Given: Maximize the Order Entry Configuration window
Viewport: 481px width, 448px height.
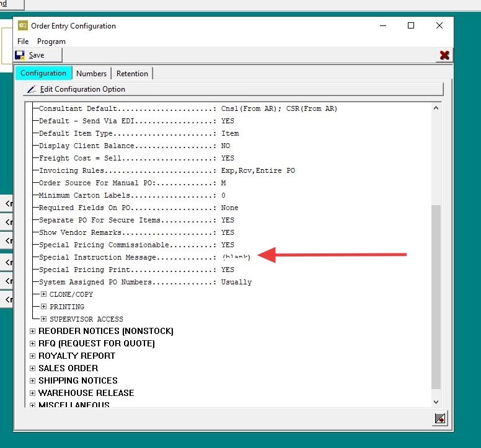Looking at the screenshot, I should pos(411,26).
